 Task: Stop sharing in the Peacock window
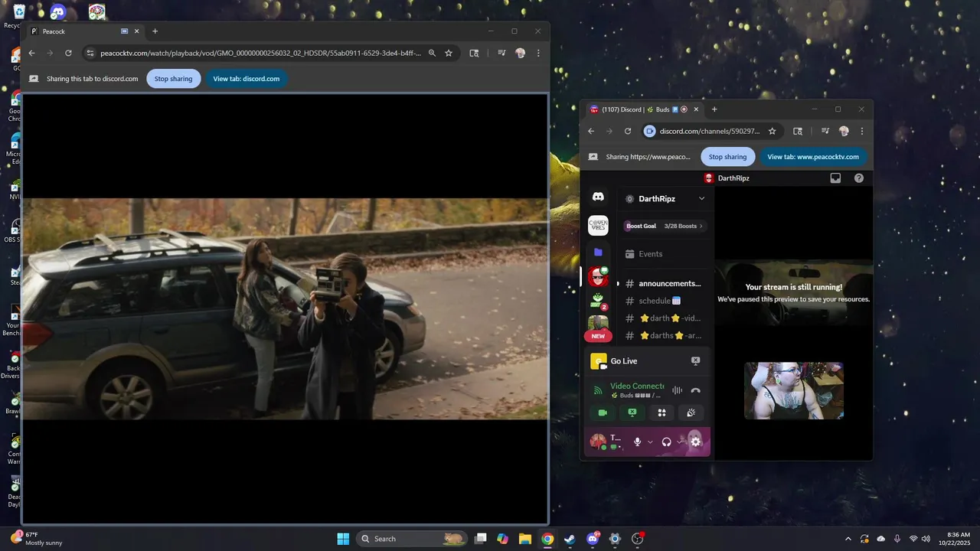tap(174, 78)
